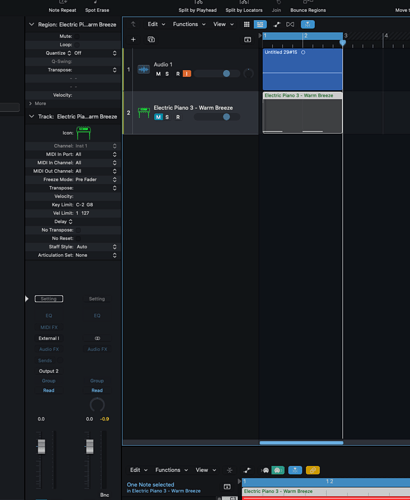Toggle Catch Playhead blue icon in tracks toolbar
The height and width of the screenshot is (500, 410).
[308, 24]
